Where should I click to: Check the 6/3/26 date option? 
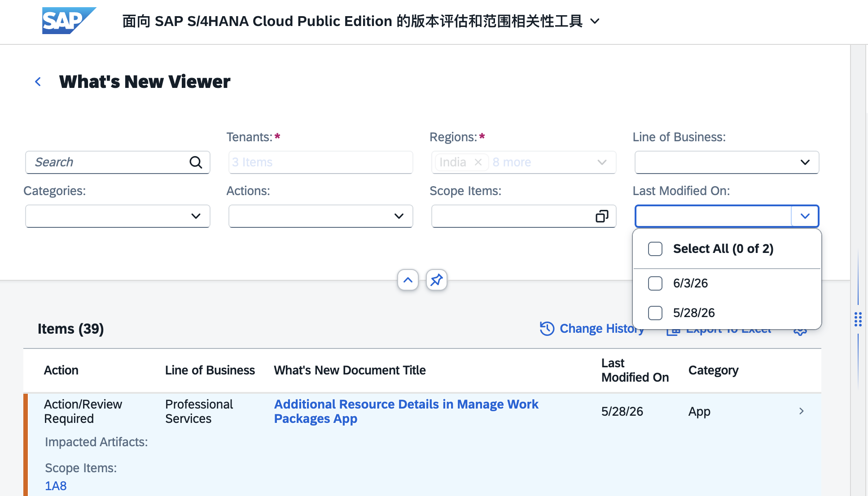click(x=655, y=283)
